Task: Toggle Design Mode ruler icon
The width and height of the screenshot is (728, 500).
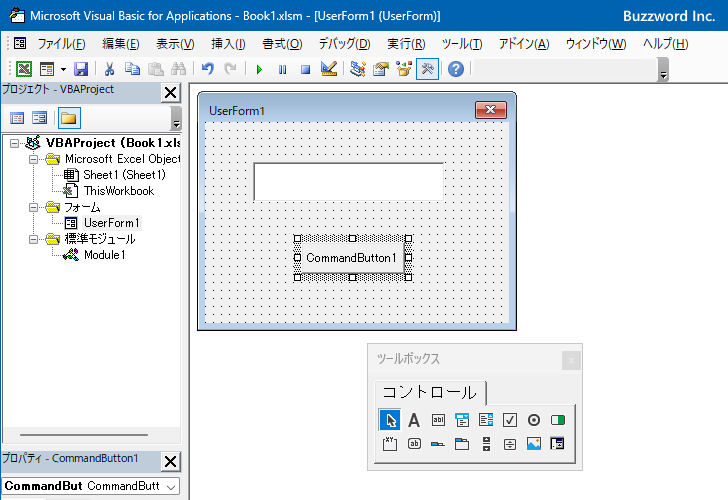Action: (329, 69)
